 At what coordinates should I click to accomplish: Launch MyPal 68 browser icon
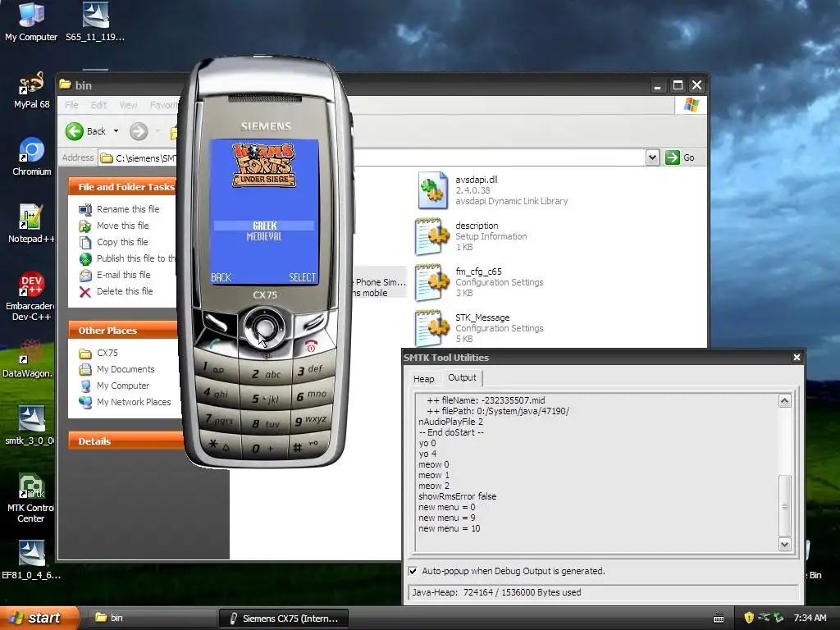(x=31, y=90)
